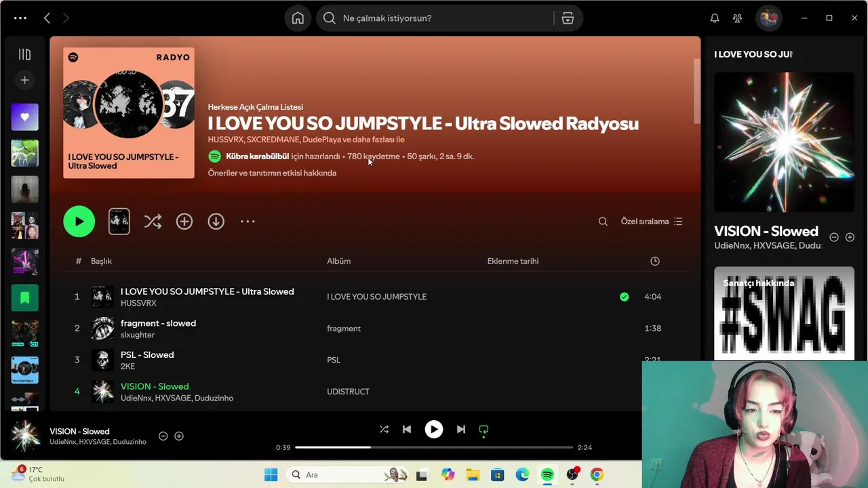Sort by Eklenme tarihi column
This screenshot has height=488, width=868.
[x=513, y=261]
